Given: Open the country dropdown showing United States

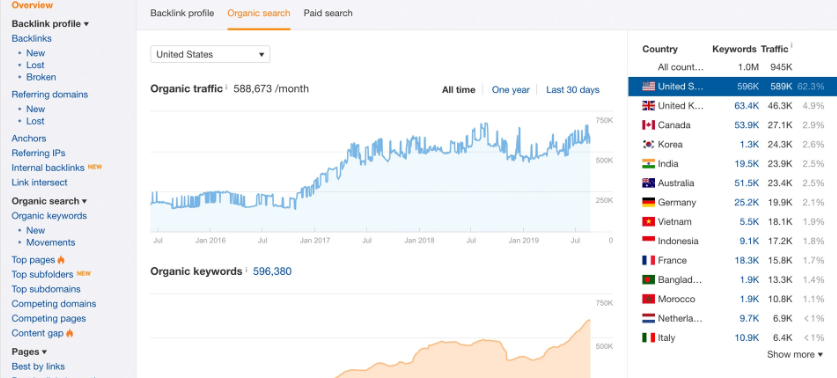Looking at the screenshot, I should point(210,54).
